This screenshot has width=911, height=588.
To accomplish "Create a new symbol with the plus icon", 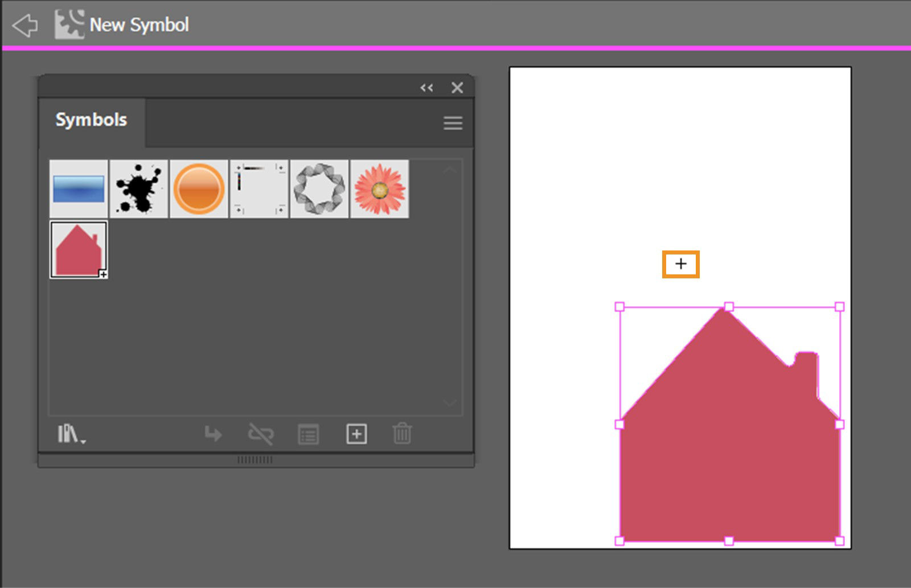I will coord(355,434).
